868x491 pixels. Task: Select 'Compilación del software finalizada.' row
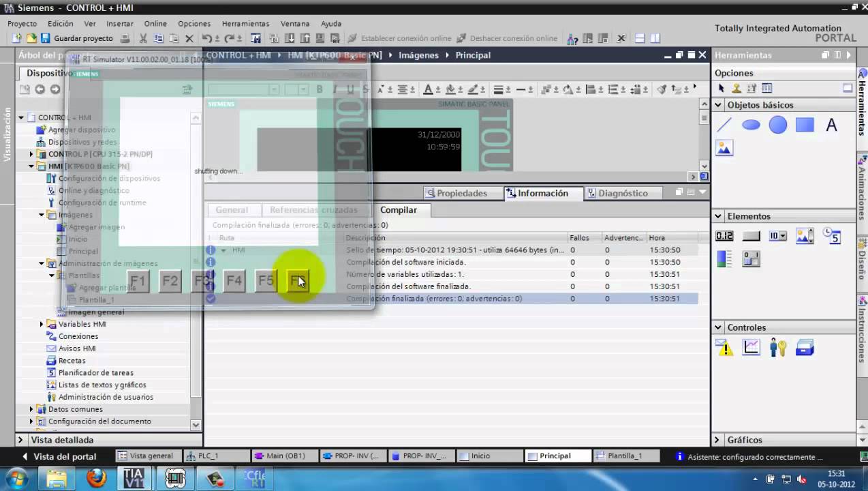pos(452,286)
